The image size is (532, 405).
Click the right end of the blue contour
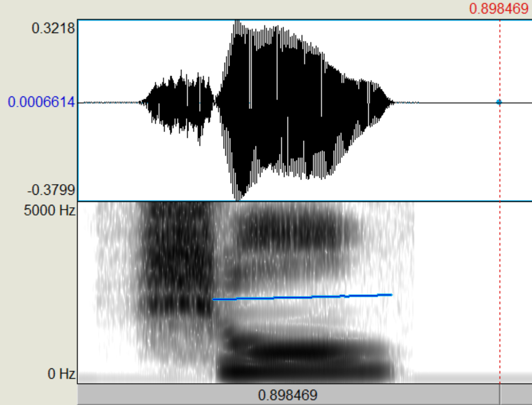tap(391, 294)
